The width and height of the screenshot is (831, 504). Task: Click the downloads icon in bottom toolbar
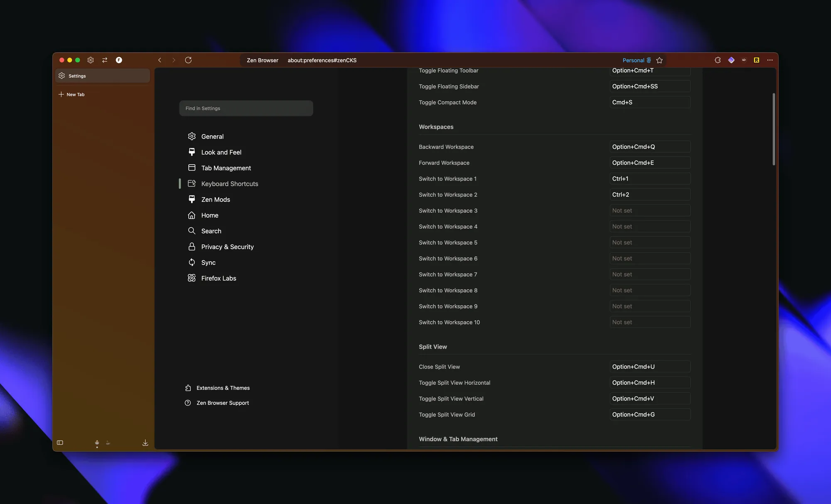(145, 443)
